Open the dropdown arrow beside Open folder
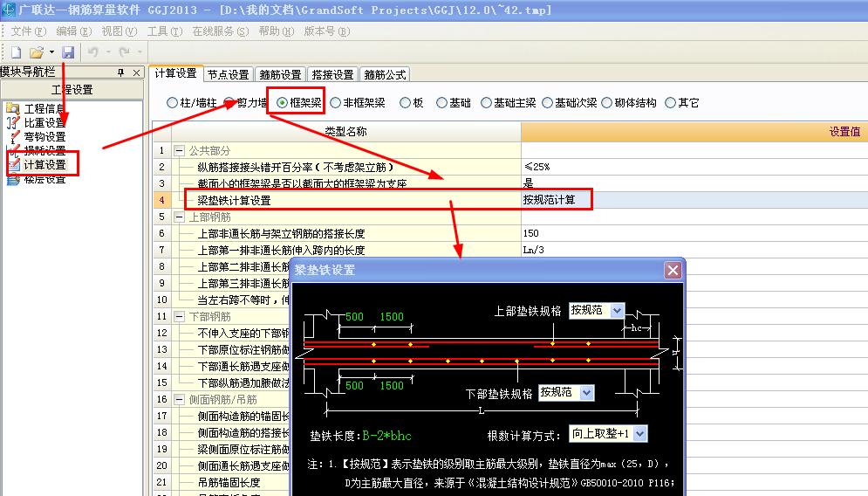Viewport: 868px width, 496px height. click(x=51, y=52)
